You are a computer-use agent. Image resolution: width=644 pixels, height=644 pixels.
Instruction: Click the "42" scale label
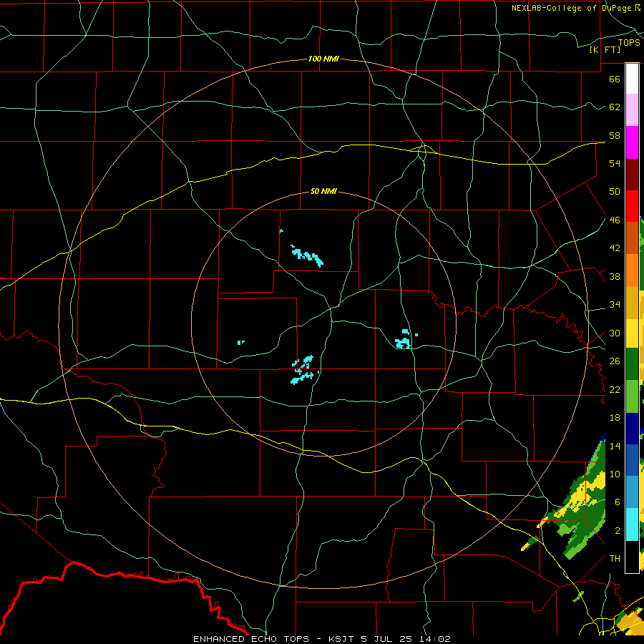[x=615, y=248]
